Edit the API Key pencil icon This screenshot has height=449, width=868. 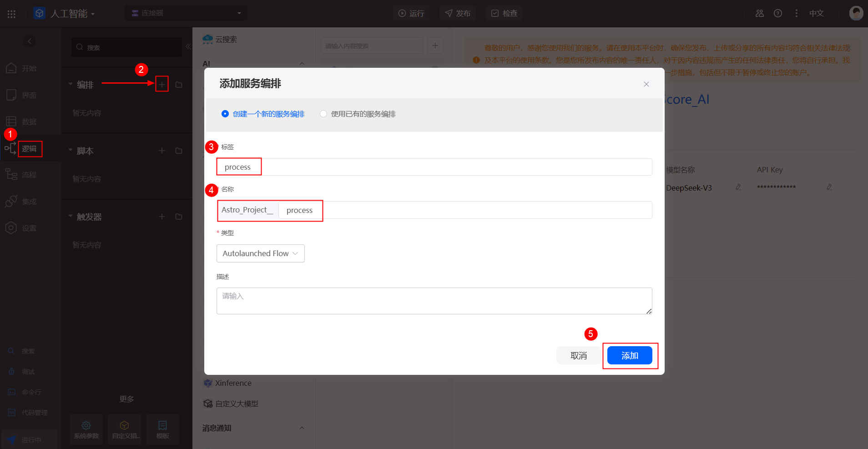point(830,187)
